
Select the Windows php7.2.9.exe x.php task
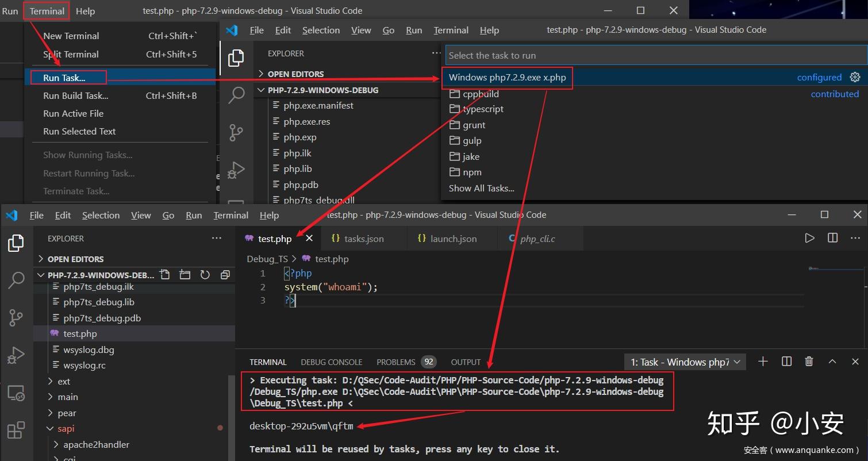pyautogui.click(x=655, y=77)
